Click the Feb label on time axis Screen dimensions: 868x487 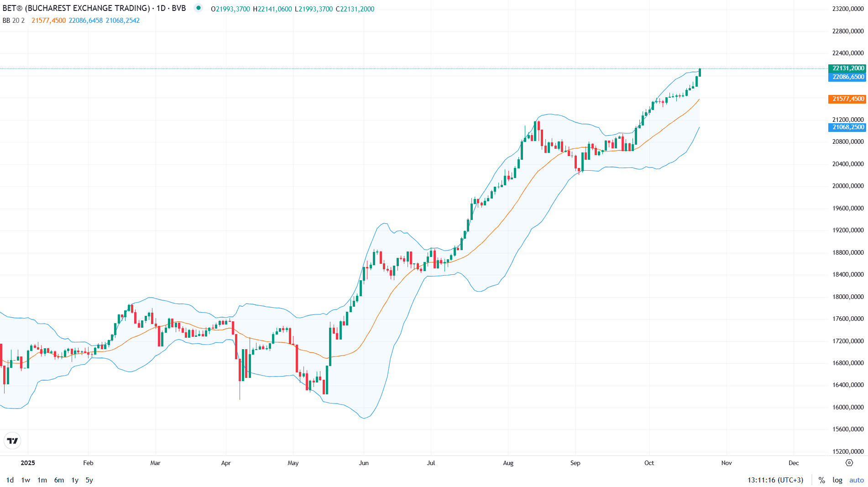click(88, 463)
